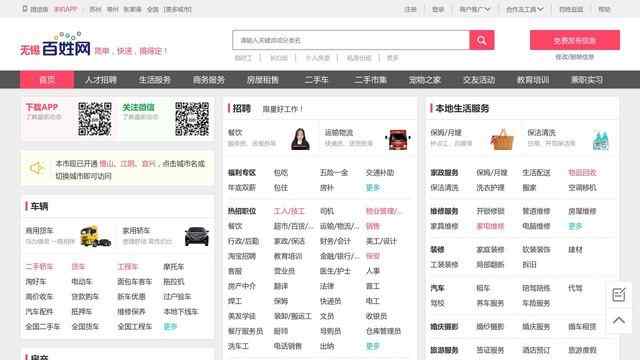Image resolution: width=640 pixels, height=360 pixels.
Task: Click the 电话销售 job link
Action: (x=288, y=346)
